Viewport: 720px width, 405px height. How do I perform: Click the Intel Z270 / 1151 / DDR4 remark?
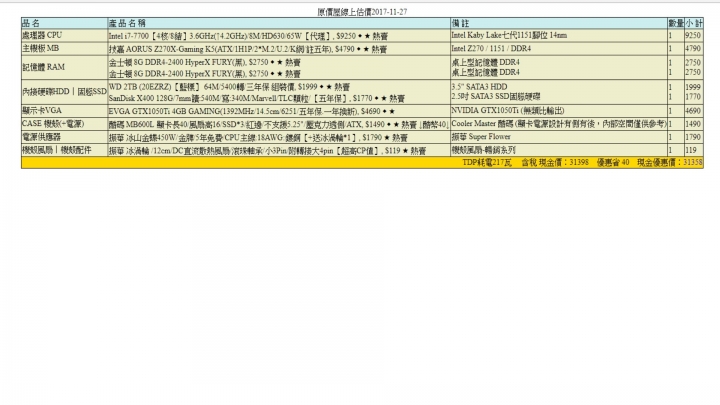pyautogui.click(x=491, y=49)
